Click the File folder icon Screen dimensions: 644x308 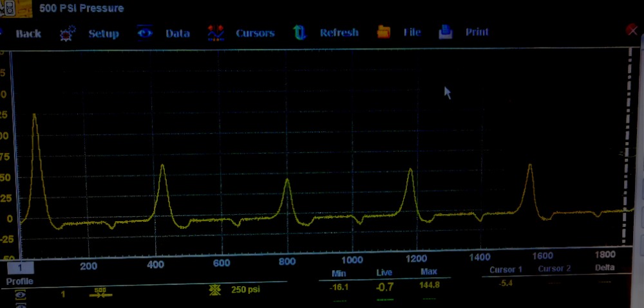[x=384, y=32]
